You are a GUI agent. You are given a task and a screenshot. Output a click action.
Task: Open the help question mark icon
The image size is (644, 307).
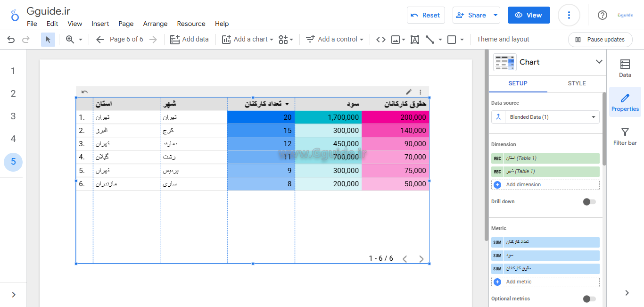[x=602, y=15]
